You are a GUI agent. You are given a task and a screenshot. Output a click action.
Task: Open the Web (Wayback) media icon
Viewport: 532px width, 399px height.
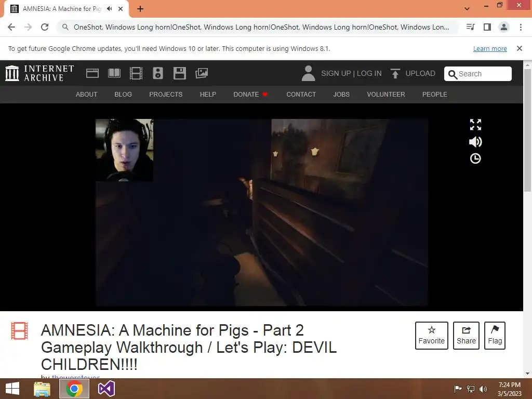92,73
